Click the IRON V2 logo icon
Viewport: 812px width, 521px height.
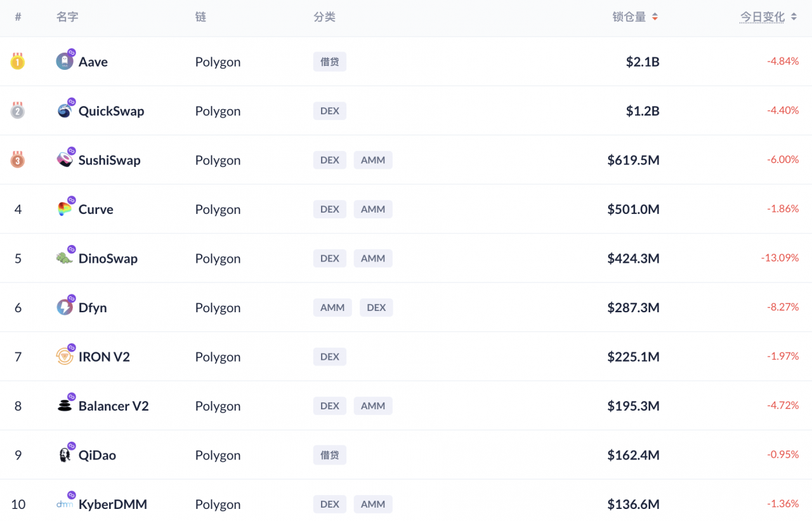click(65, 357)
